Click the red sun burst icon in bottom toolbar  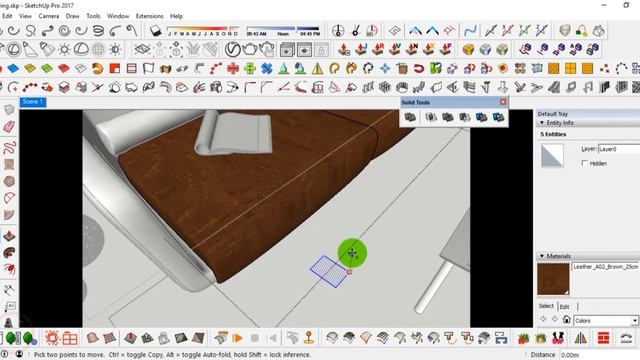pyautogui.click(x=52, y=338)
